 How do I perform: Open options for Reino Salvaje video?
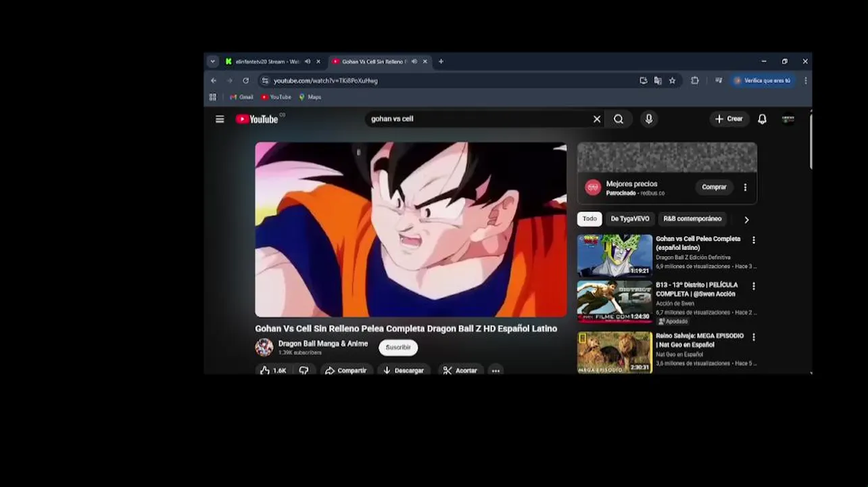(x=754, y=337)
